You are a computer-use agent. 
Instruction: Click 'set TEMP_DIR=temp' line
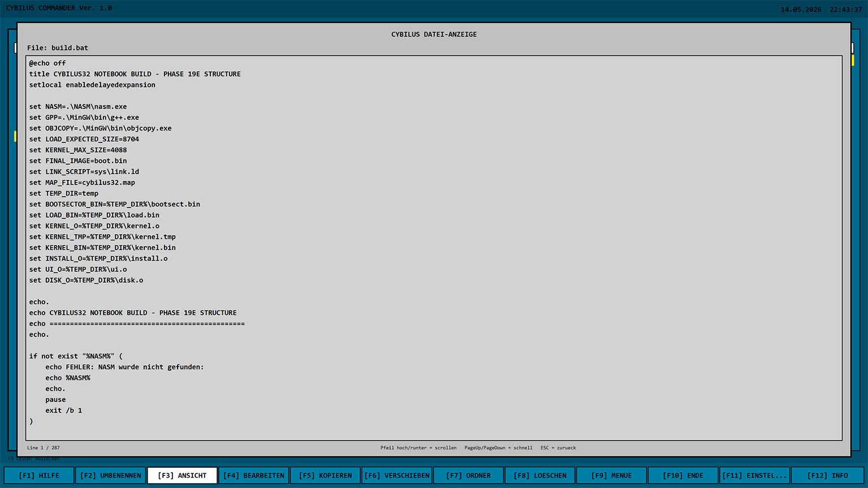pyautogui.click(x=64, y=193)
